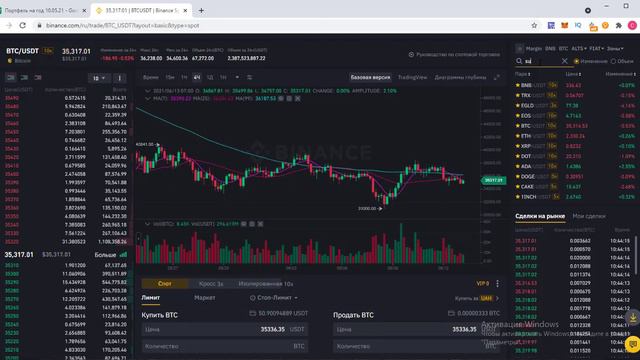Open chart settings icon beside interval selector
The width and height of the screenshot is (640, 360).
(249, 77)
